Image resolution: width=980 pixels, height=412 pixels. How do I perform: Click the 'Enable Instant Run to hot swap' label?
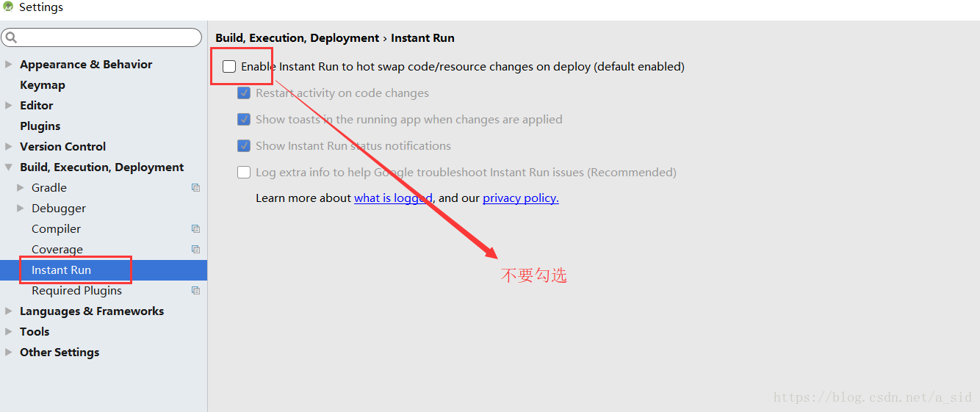pyautogui.click(x=463, y=67)
